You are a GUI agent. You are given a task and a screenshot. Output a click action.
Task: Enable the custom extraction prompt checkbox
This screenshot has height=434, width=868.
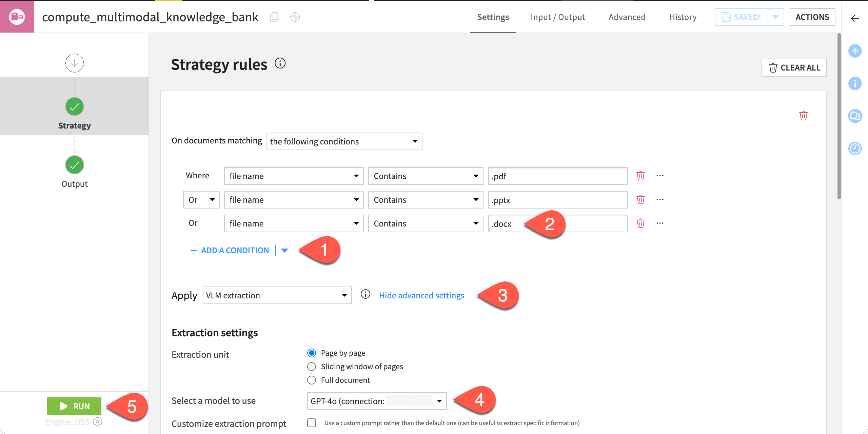tap(312, 423)
